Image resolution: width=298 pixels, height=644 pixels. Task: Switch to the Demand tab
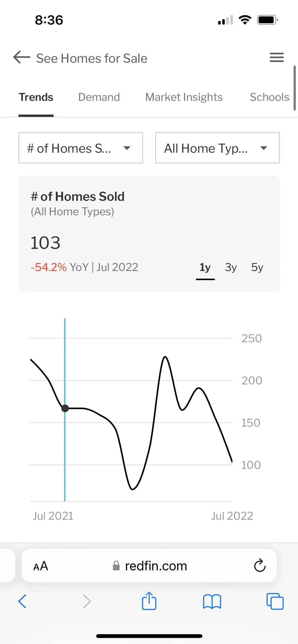point(99,97)
